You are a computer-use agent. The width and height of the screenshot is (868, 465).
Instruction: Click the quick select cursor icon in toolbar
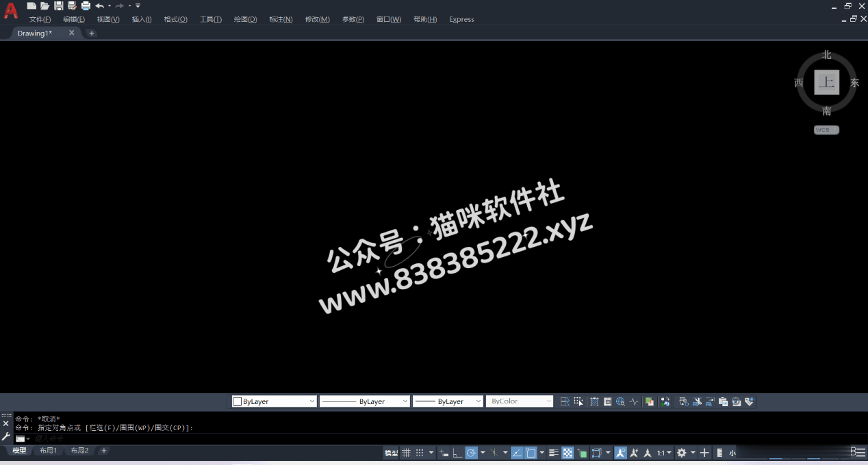[x=578, y=401]
